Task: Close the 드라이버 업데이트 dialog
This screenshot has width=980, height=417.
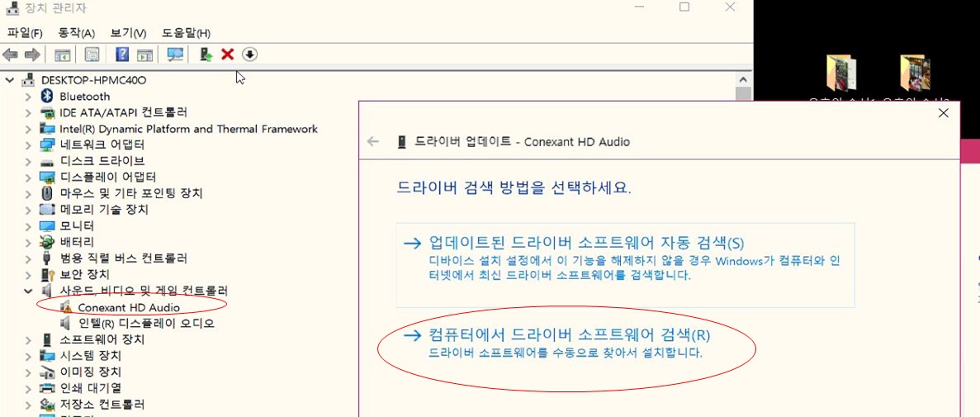Action: click(944, 113)
